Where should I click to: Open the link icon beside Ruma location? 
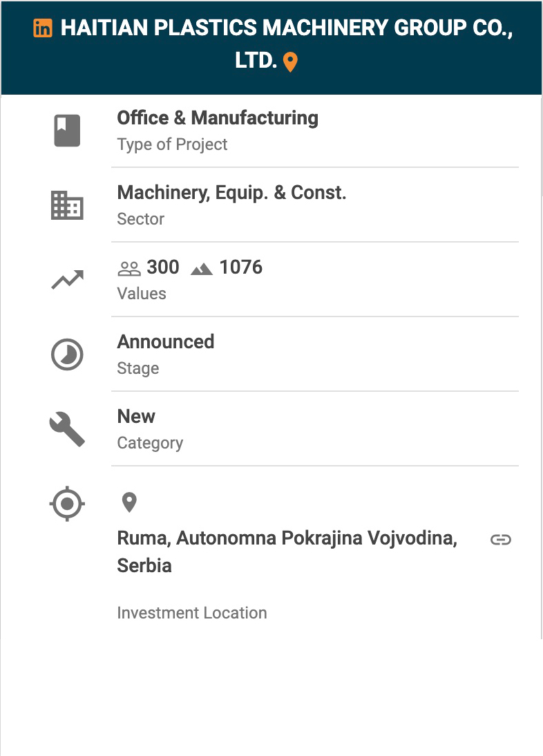pos(500,540)
